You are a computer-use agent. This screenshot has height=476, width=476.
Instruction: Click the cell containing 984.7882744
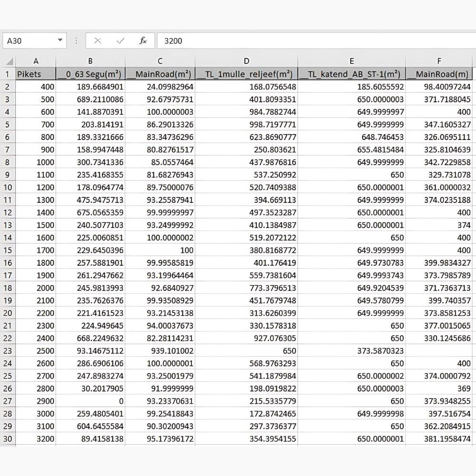click(246, 112)
